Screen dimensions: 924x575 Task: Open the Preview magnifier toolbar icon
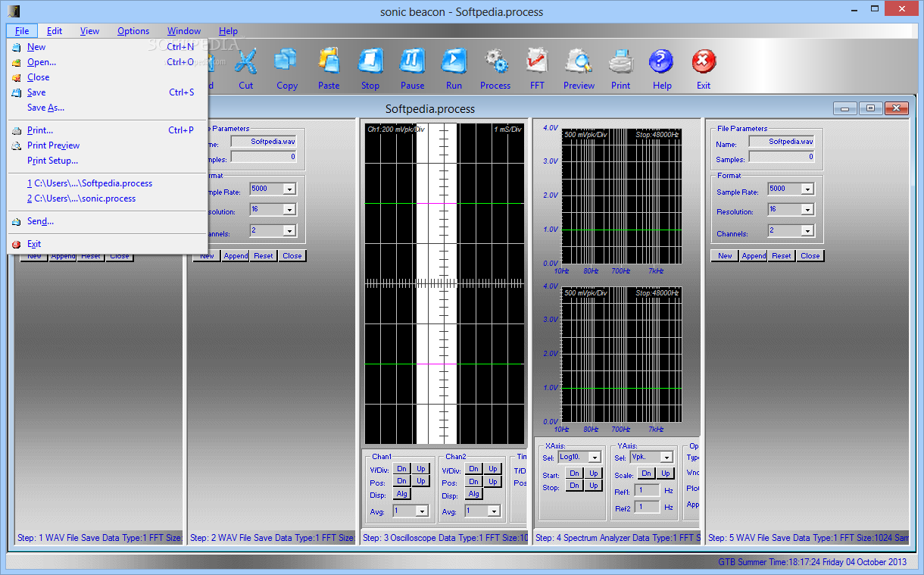(x=579, y=61)
